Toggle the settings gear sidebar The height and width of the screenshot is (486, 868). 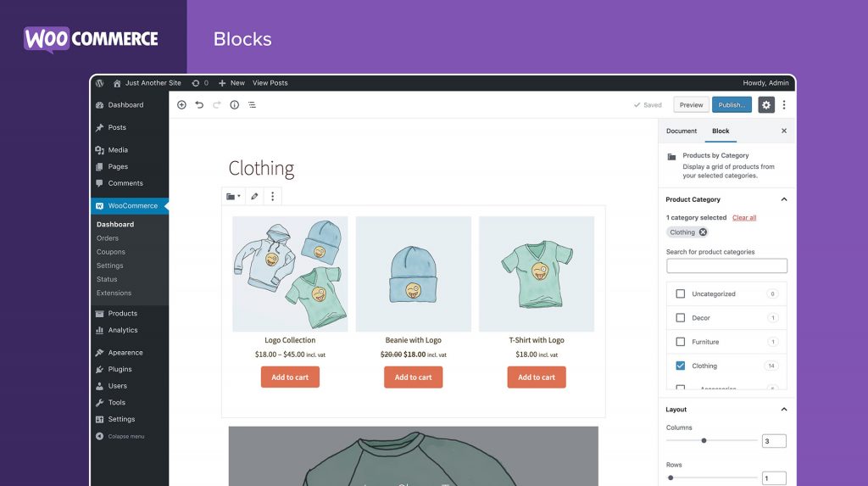tap(766, 104)
